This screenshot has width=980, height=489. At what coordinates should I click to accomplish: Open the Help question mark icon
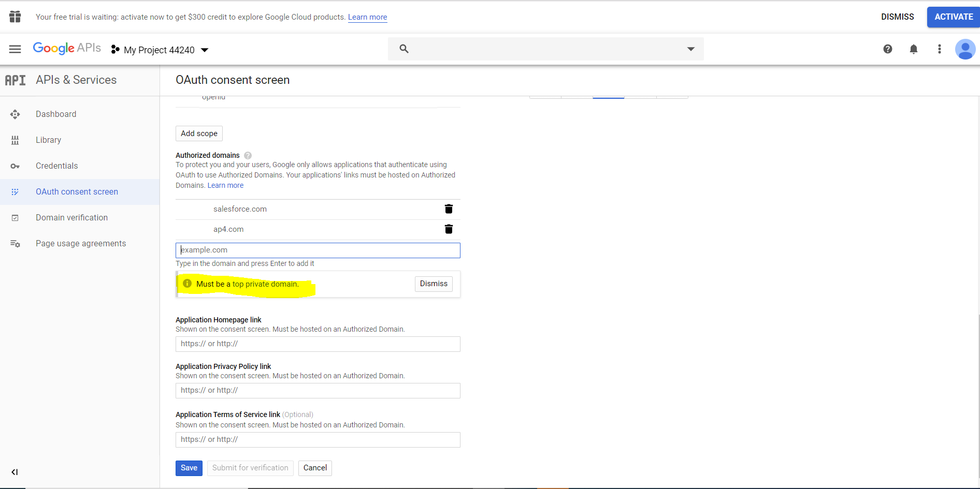tap(888, 49)
